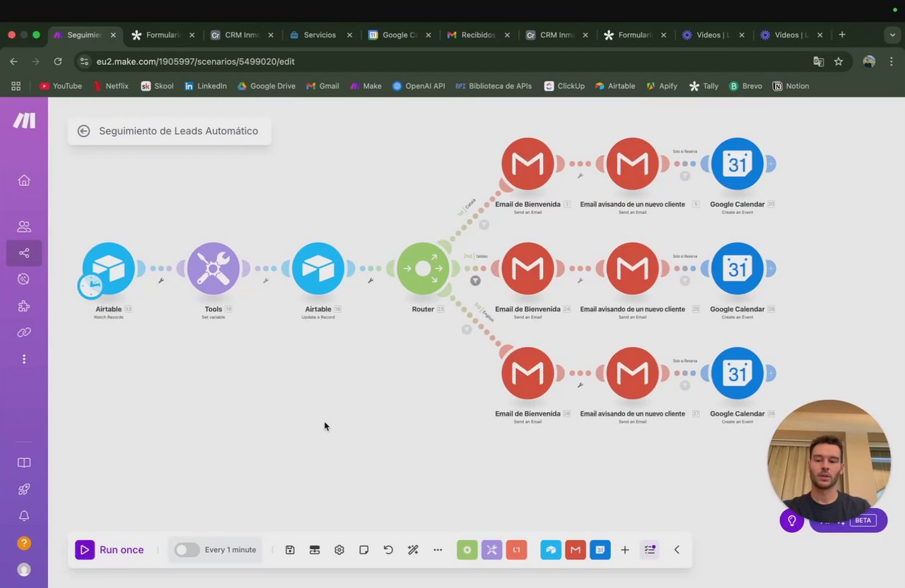Open the three-dots more menu in bottom toolbar
Image resolution: width=905 pixels, height=588 pixels.
(438, 550)
